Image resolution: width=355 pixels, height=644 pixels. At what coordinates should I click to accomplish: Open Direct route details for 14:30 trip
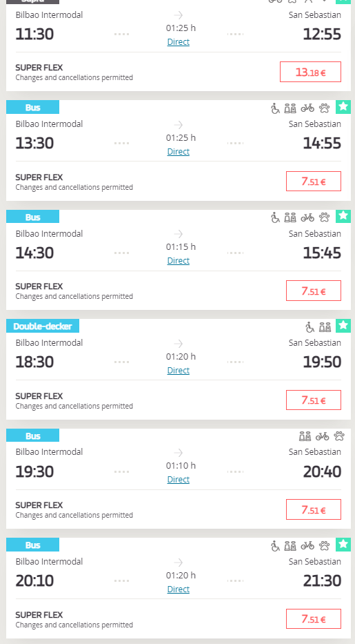coord(179,261)
